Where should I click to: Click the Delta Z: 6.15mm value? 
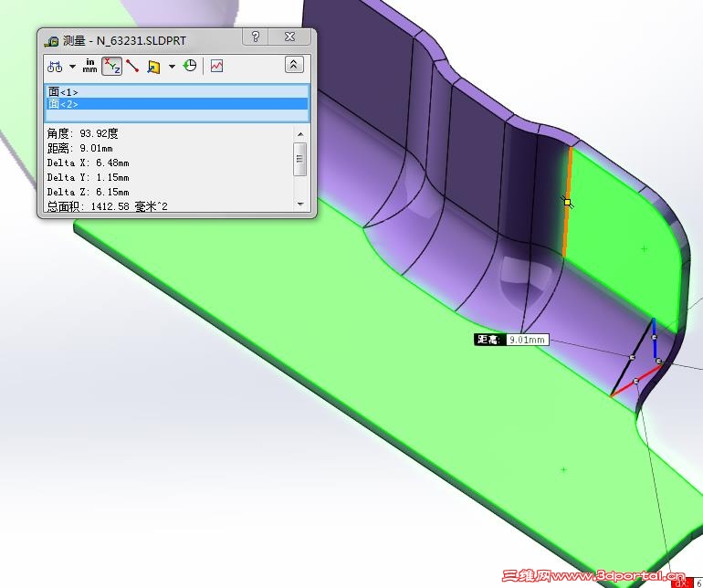[88, 192]
